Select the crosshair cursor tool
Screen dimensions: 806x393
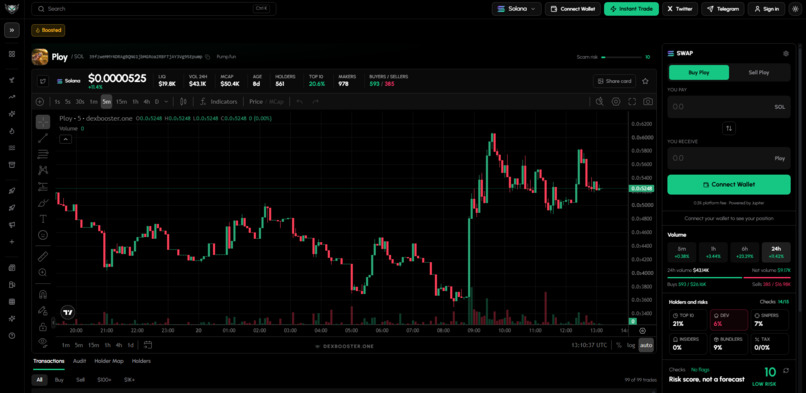tap(43, 122)
